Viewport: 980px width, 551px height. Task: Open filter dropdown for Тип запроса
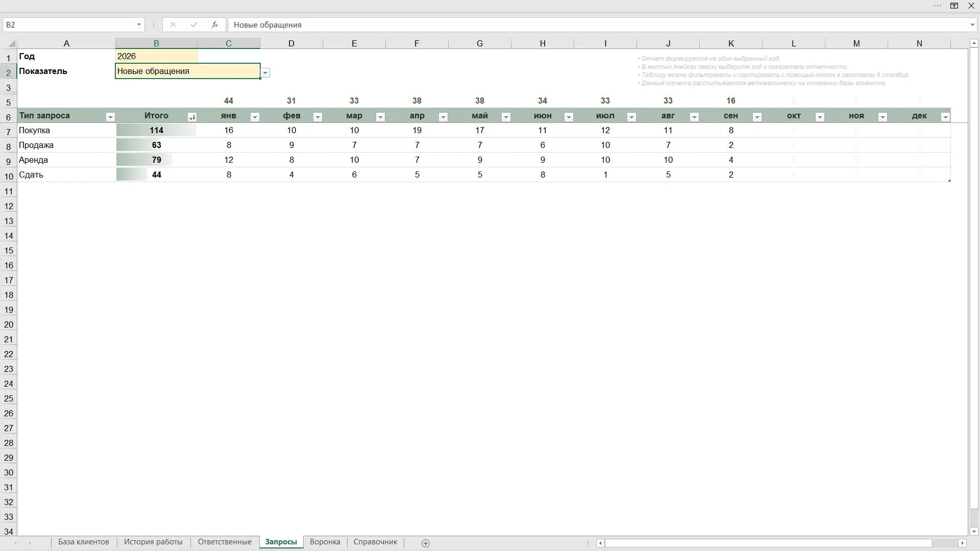pyautogui.click(x=110, y=117)
